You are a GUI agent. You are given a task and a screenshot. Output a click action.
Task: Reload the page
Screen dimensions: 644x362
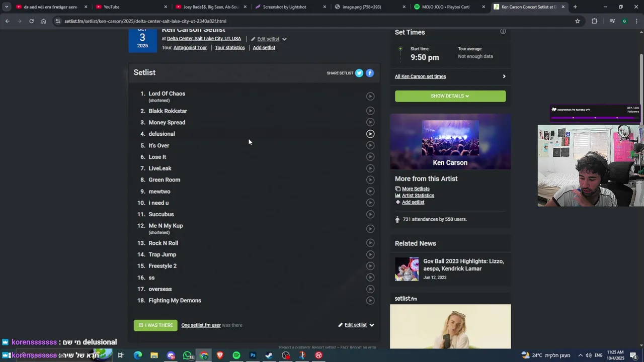pos(31,21)
